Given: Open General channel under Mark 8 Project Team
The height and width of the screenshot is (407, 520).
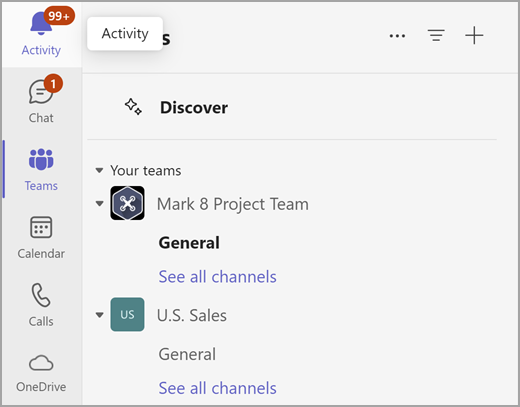Looking at the screenshot, I should coord(189,243).
